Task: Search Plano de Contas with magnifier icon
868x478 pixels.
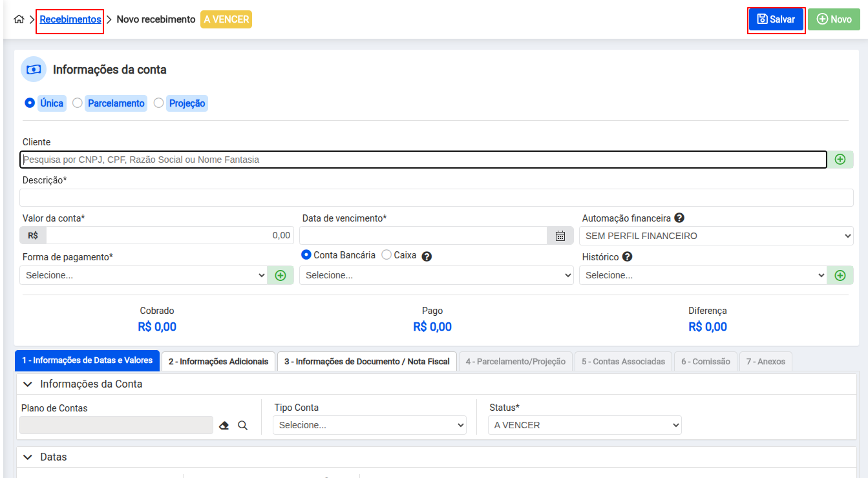Action: 243,426
